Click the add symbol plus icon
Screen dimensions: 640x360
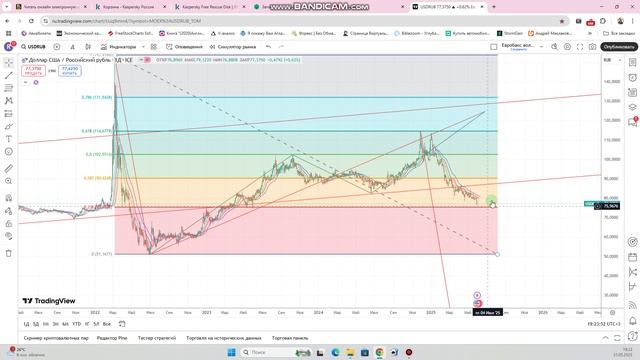[x=57, y=47]
